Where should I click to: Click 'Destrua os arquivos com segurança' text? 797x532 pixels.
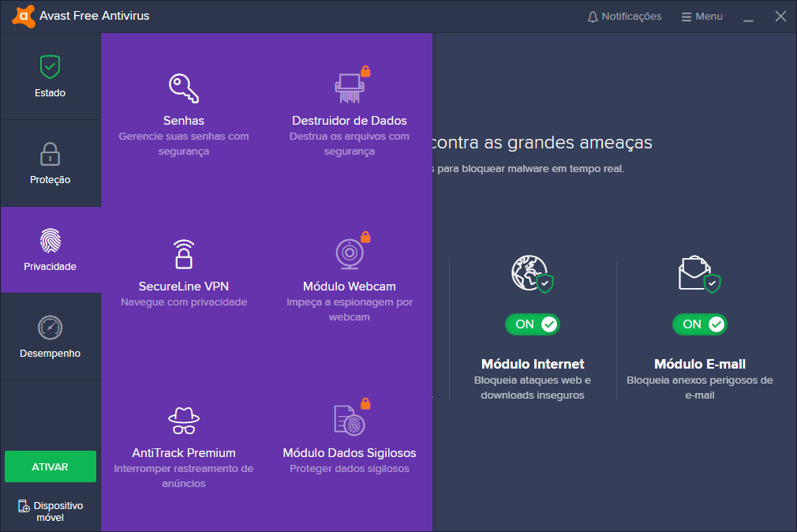(350, 144)
